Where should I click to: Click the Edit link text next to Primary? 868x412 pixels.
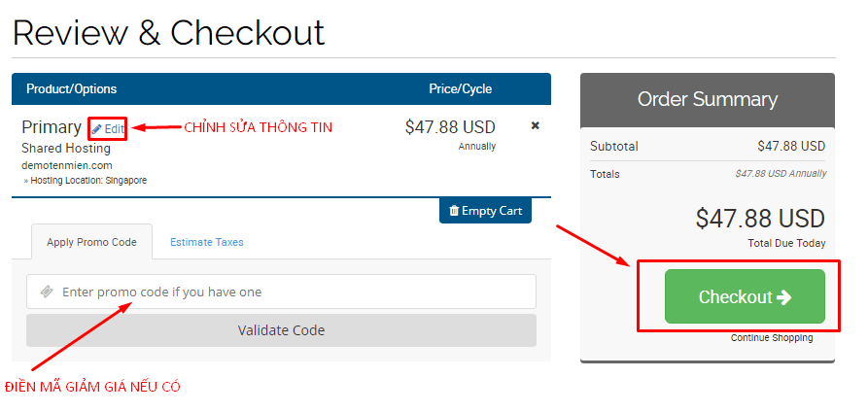click(x=115, y=128)
